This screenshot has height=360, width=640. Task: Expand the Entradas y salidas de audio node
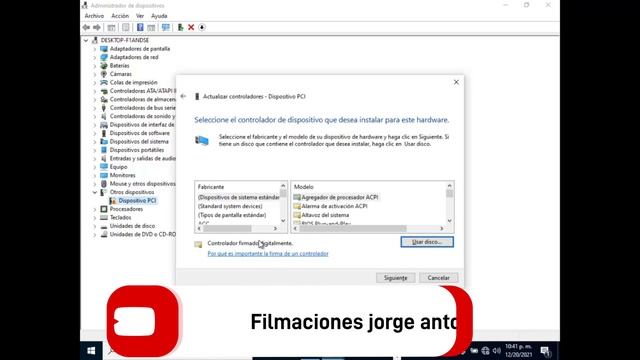coord(95,158)
